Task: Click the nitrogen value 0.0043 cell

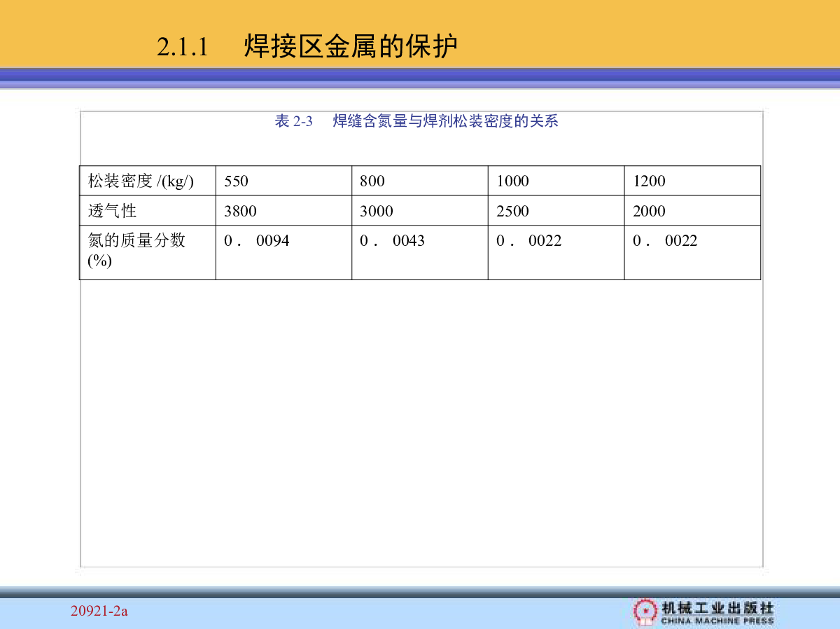Action: tap(419, 252)
